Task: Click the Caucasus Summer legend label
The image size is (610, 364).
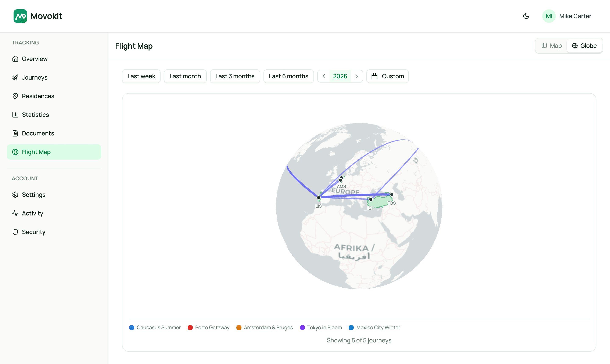Action: (159, 328)
